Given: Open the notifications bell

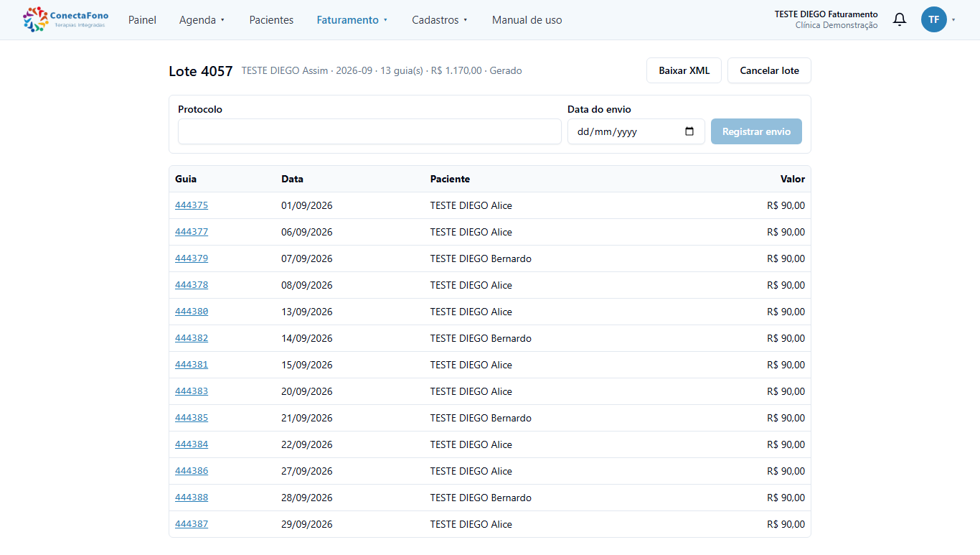Looking at the screenshot, I should coord(900,19).
